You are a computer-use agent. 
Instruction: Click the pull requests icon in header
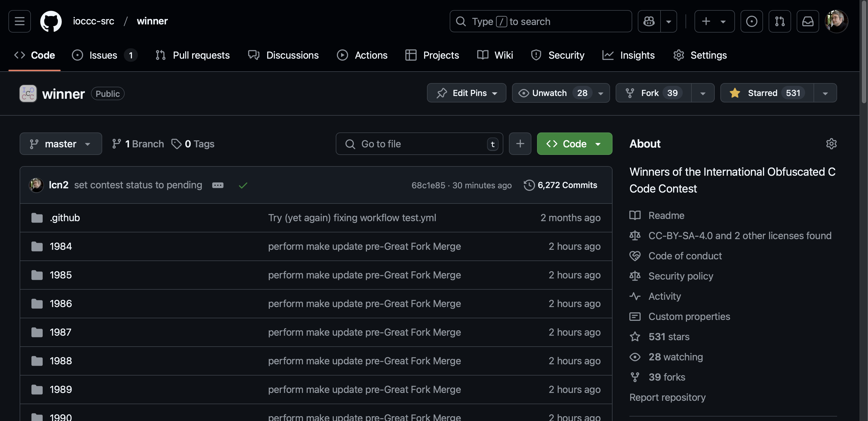pos(779,21)
